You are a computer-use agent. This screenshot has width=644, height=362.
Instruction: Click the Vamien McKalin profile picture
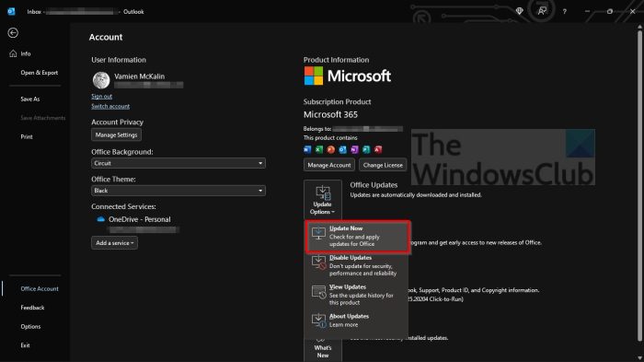(101, 80)
